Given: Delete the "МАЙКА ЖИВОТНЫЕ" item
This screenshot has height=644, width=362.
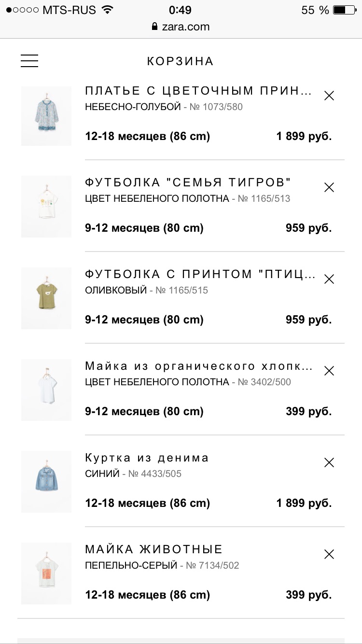Looking at the screenshot, I should [329, 554].
